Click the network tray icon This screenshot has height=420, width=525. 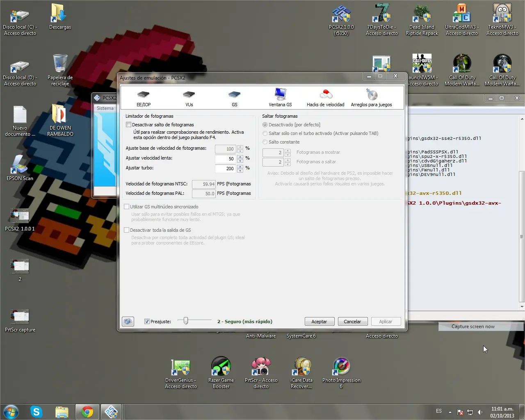pyautogui.click(x=470, y=412)
